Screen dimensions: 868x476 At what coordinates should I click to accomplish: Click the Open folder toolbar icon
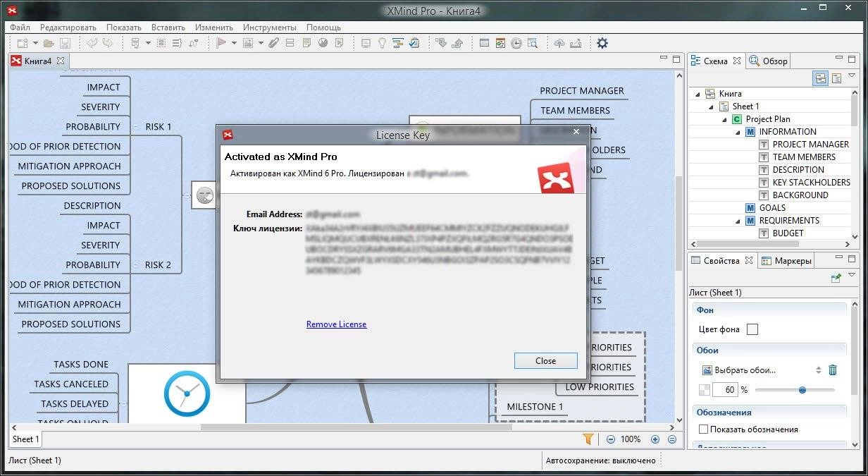pyautogui.click(x=48, y=43)
